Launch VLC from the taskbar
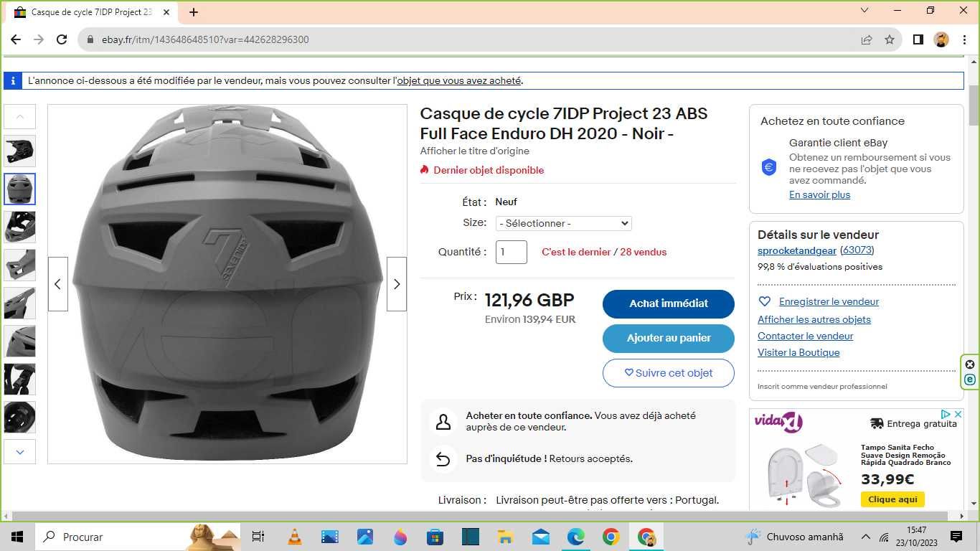Image resolution: width=980 pixels, height=551 pixels. tap(295, 536)
